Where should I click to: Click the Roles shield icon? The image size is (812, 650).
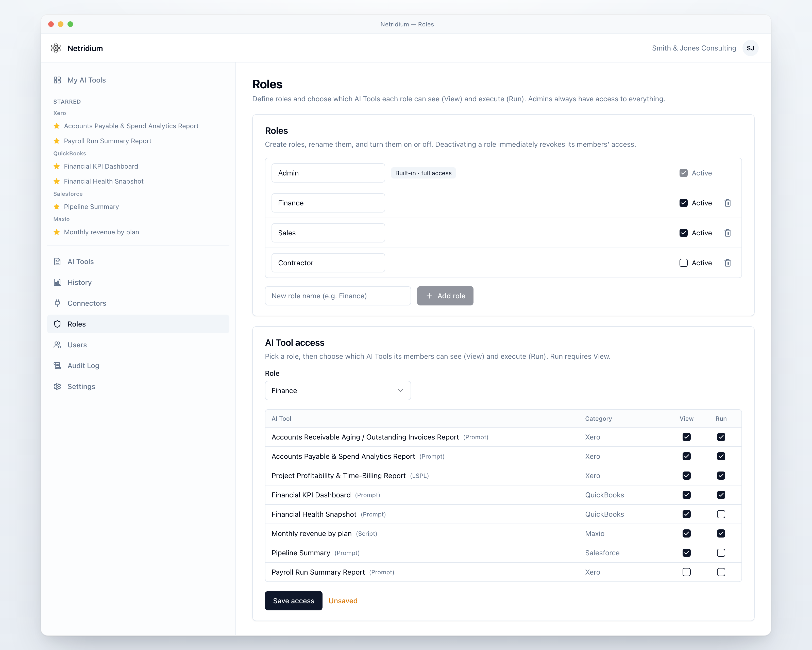pyautogui.click(x=57, y=324)
